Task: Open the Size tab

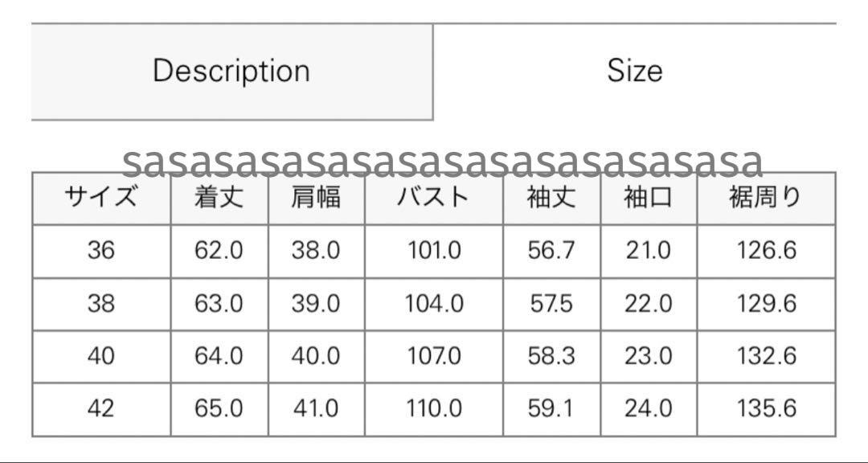Action: 634,72
